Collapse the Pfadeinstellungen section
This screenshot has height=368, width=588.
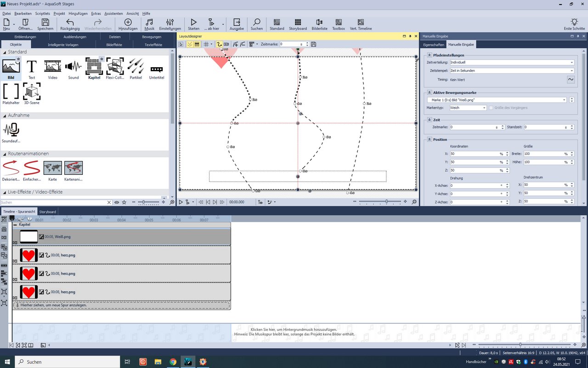[429, 55]
